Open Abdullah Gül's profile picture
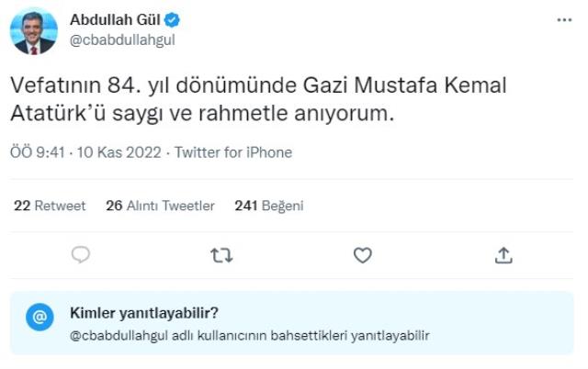Viewport: 588px width, 369px height. coord(34,33)
